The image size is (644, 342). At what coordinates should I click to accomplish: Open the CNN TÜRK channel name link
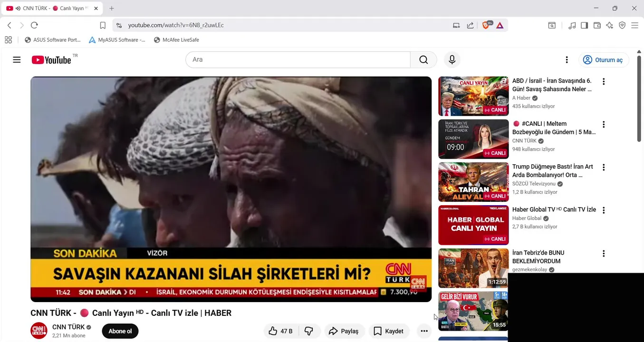(68, 327)
